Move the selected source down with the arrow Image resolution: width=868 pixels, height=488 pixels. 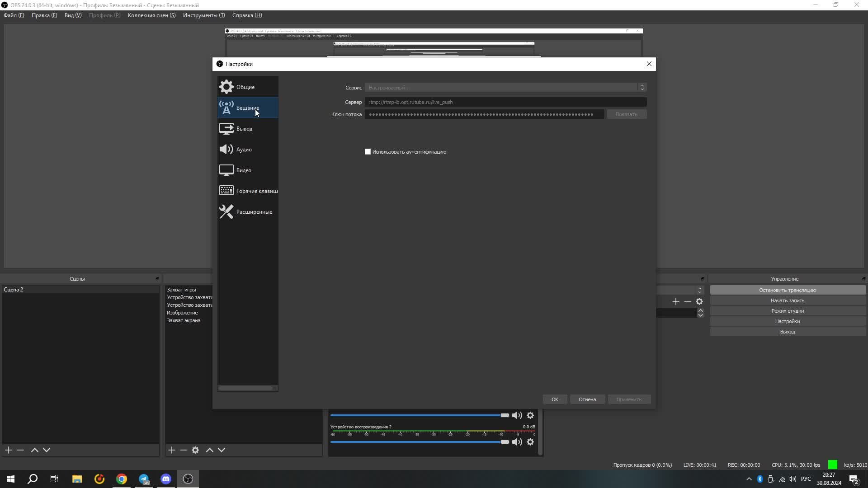(x=222, y=450)
